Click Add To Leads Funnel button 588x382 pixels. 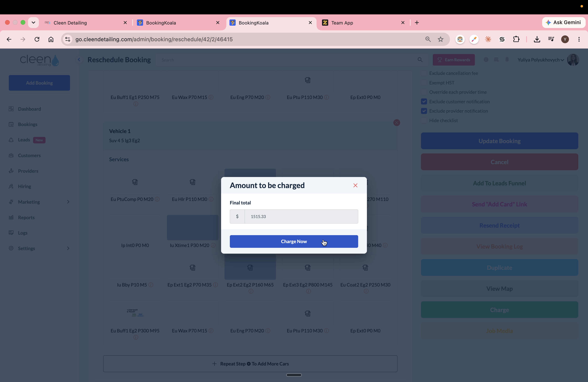[x=499, y=183]
